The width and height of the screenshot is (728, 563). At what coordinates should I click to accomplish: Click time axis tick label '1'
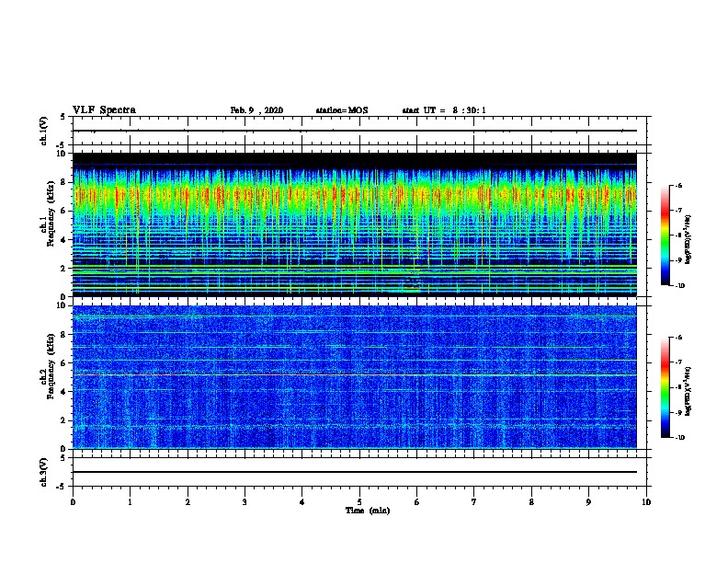[130, 502]
